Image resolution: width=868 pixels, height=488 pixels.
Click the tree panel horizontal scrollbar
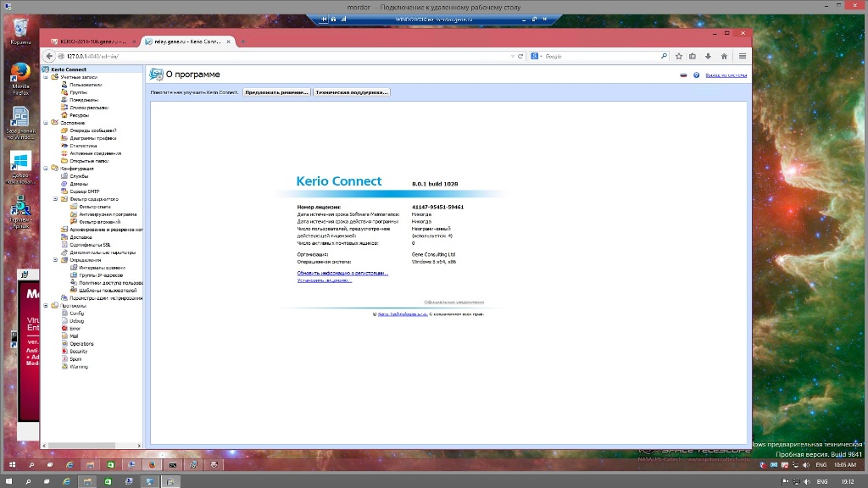[81, 446]
